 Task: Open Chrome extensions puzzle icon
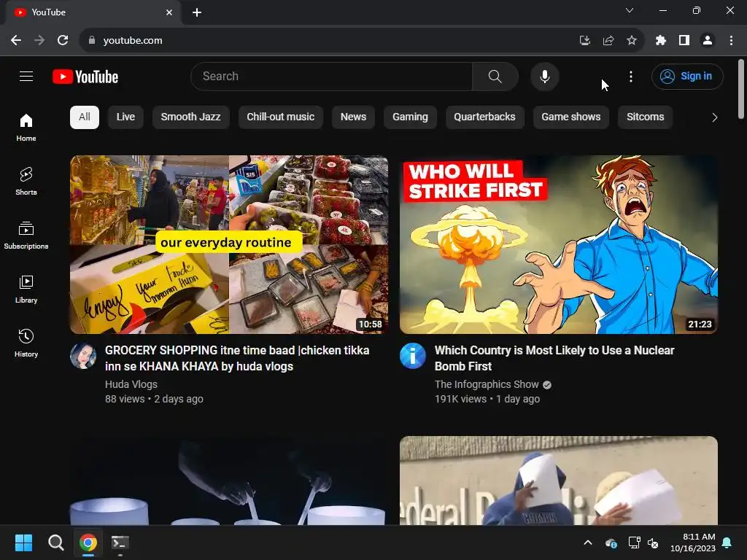coord(661,41)
